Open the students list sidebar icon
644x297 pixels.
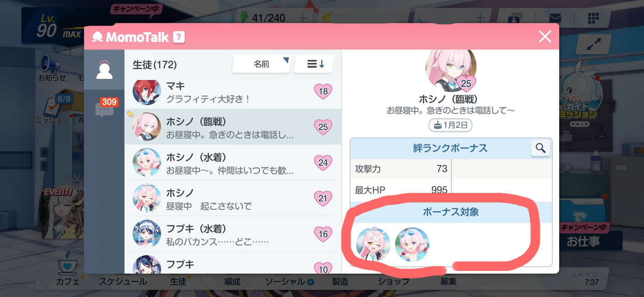(104, 70)
